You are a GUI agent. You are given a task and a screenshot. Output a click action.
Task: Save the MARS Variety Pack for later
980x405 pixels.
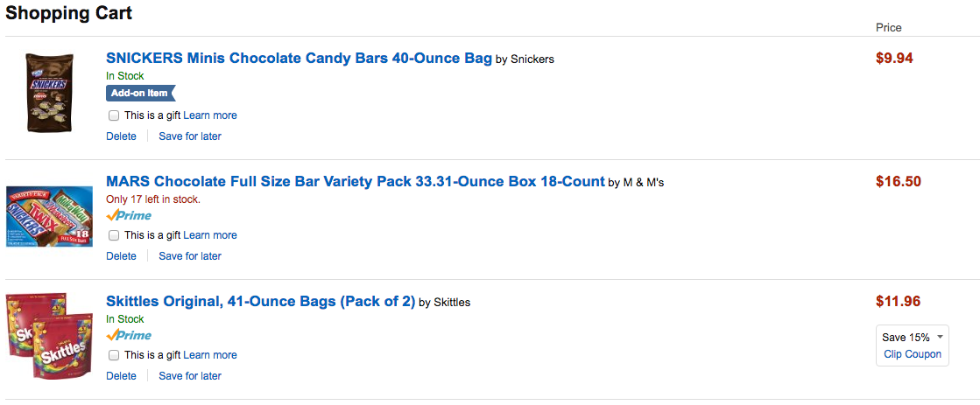pyautogui.click(x=190, y=256)
